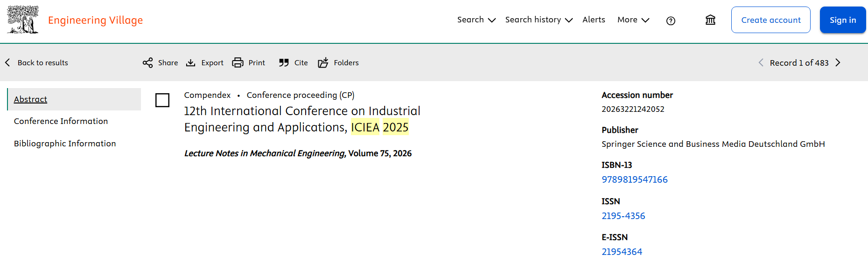Click the Share label
Viewport: 868px width, 261px height.
168,63
